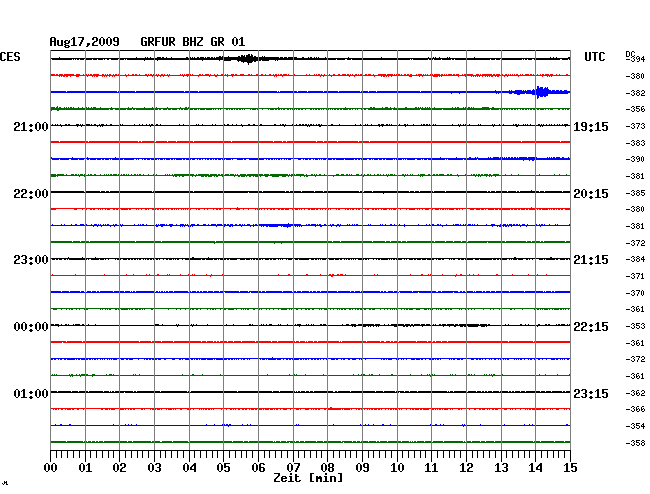Click minute axis tick label 06

[258, 468]
